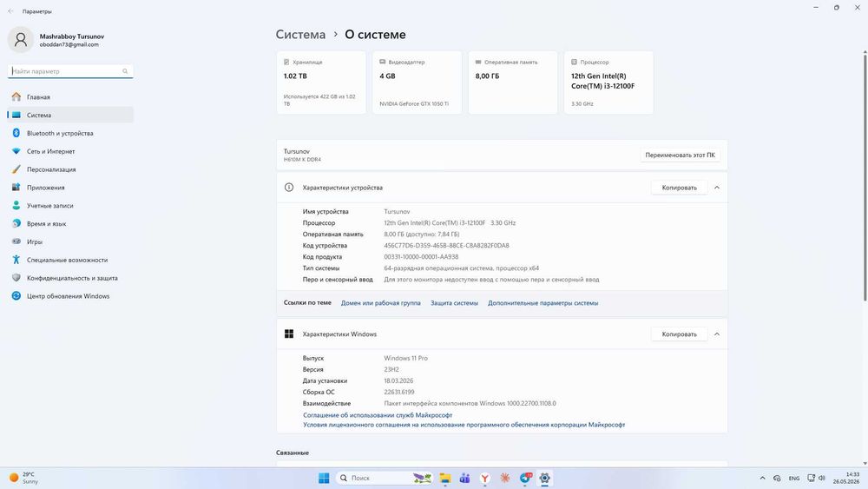Open Время и язык section
868x489 pixels.
[x=70, y=224]
